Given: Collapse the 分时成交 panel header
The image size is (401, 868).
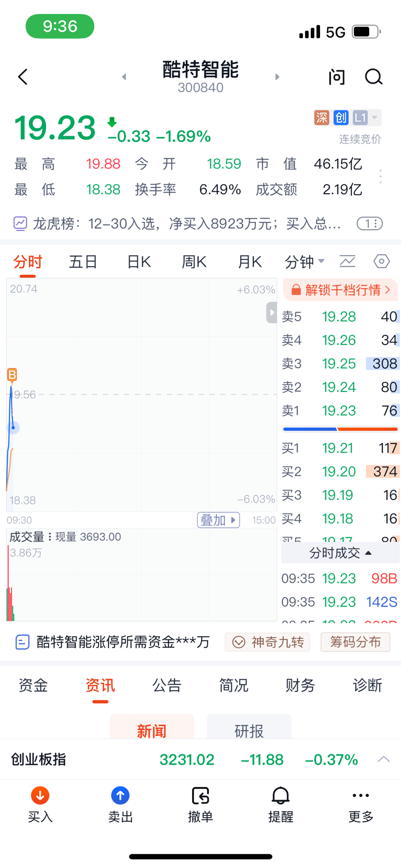Looking at the screenshot, I should pos(340,553).
